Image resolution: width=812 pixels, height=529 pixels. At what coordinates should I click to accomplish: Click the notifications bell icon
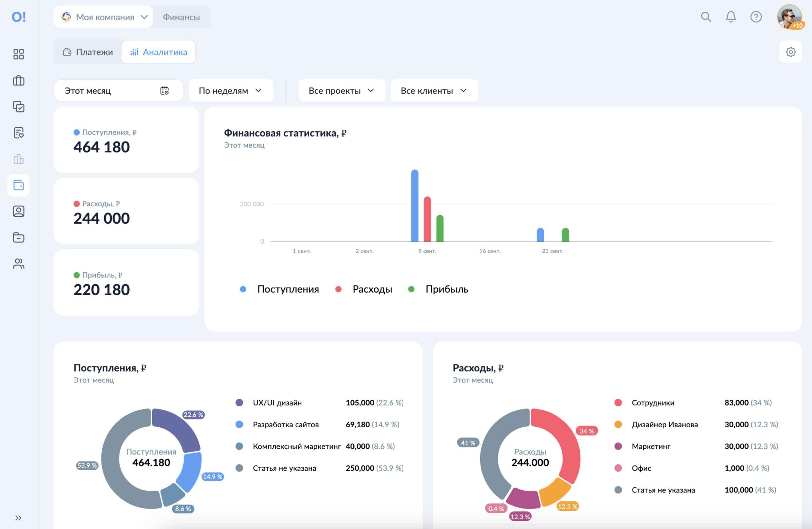click(730, 17)
